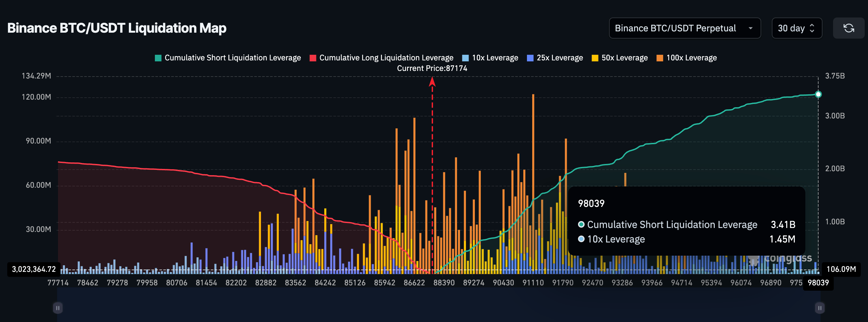The height and width of the screenshot is (322, 868).
Task: Click the left pause handle of the range slider
Action: coord(58,307)
